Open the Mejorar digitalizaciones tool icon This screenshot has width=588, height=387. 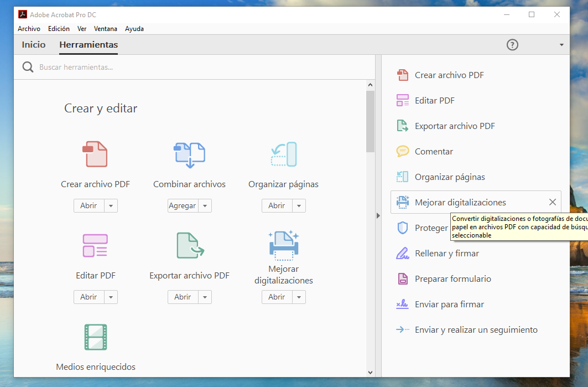click(x=283, y=245)
